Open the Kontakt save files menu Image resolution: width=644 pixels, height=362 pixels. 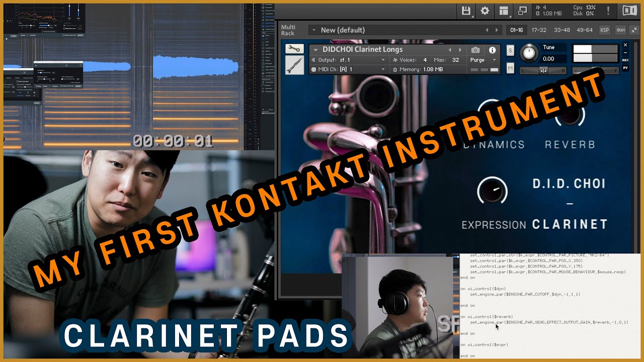point(466,11)
